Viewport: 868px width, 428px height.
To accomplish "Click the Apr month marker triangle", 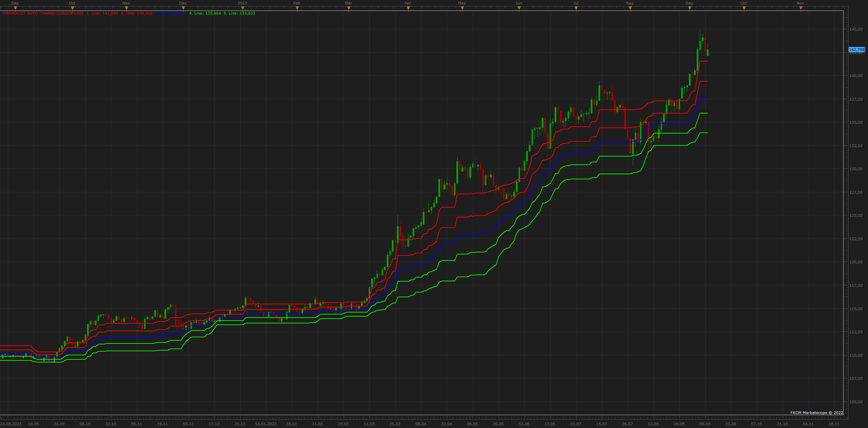I will coord(408,8).
